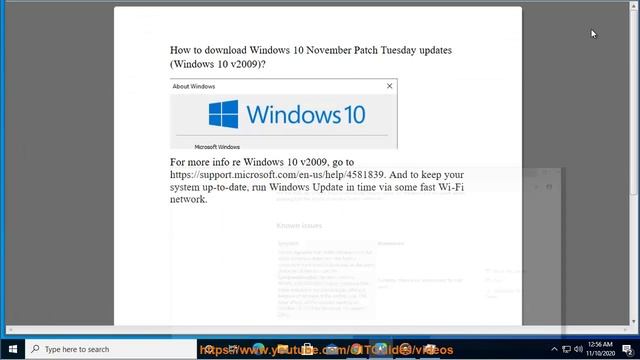Open Microsoft Store from the taskbar
Image resolution: width=640 pixels, height=360 pixels.
click(307, 349)
